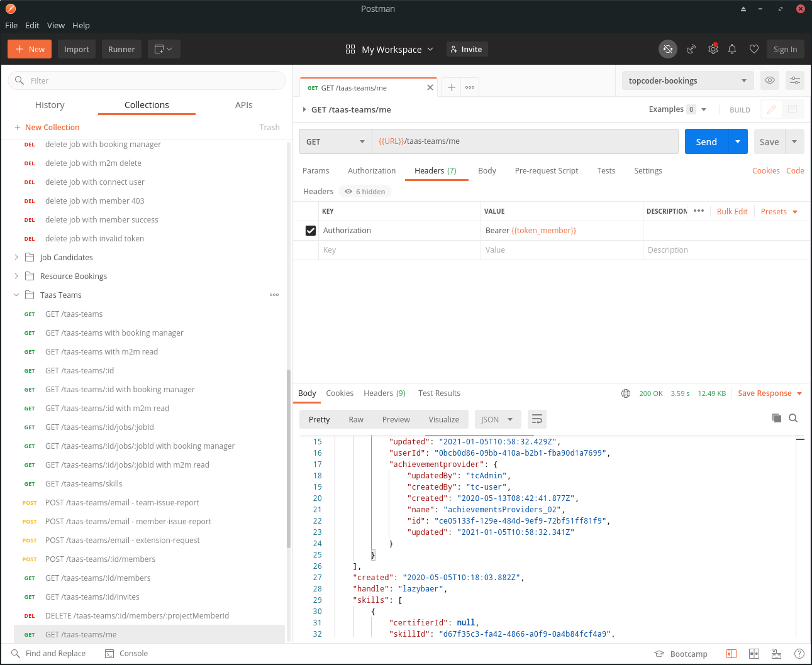Viewport: 812px width, 665px height.
Task: Click the comments icon near BUILD
Action: [x=793, y=109]
